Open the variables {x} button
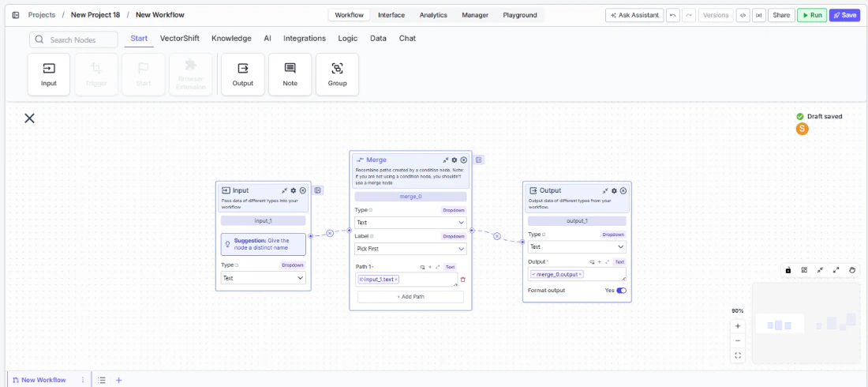This screenshot has width=868, height=387. [758, 15]
